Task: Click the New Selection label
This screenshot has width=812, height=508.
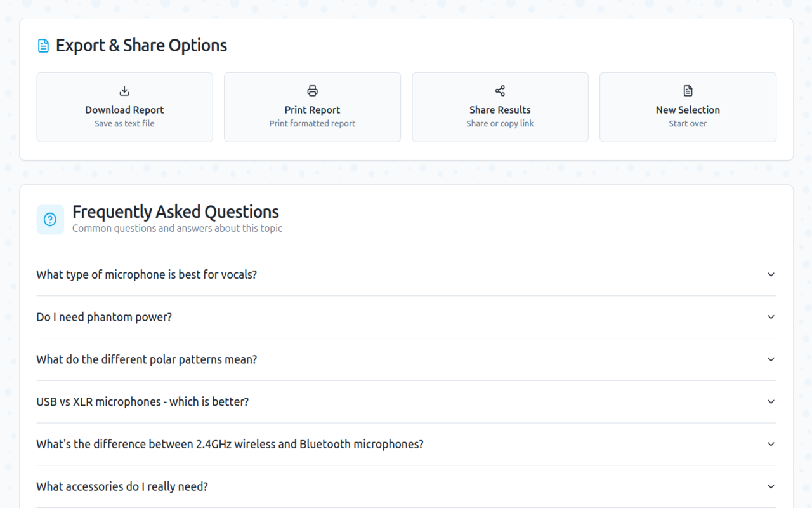Action: coord(688,110)
